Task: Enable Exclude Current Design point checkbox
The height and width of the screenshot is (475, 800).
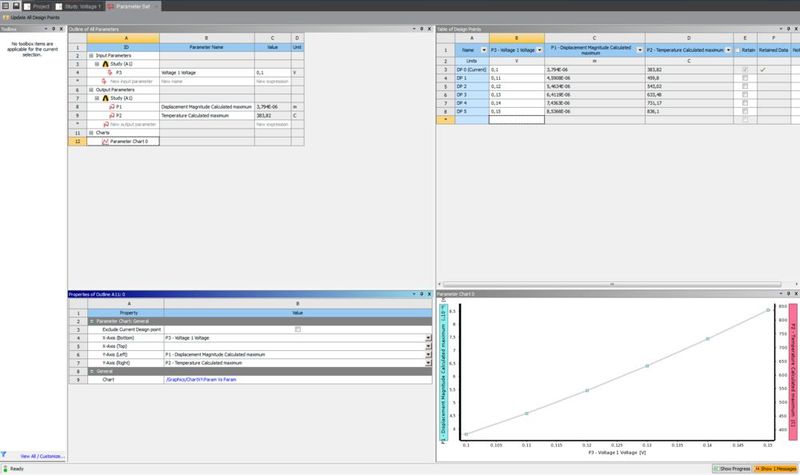Action: click(x=297, y=329)
